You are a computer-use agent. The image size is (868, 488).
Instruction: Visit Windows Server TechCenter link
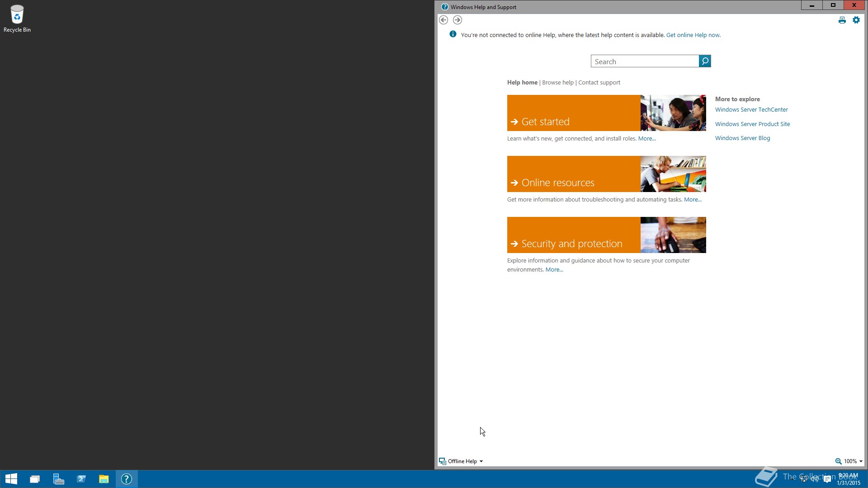pyautogui.click(x=751, y=109)
